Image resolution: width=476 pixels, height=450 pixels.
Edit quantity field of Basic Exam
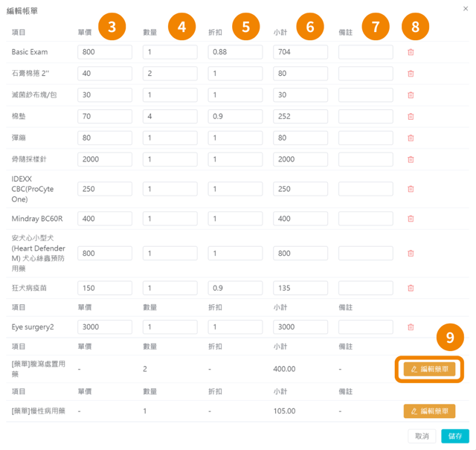[x=170, y=52]
